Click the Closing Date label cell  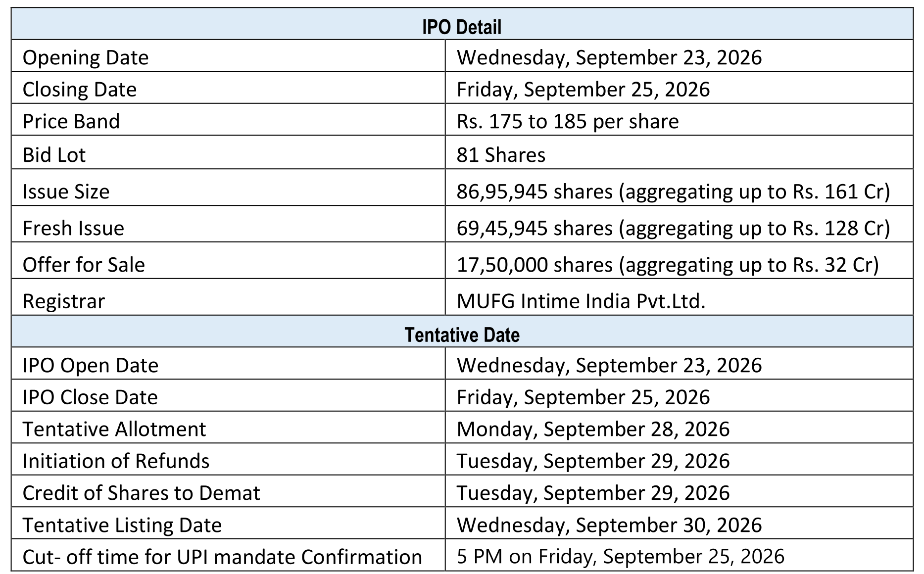click(x=228, y=87)
